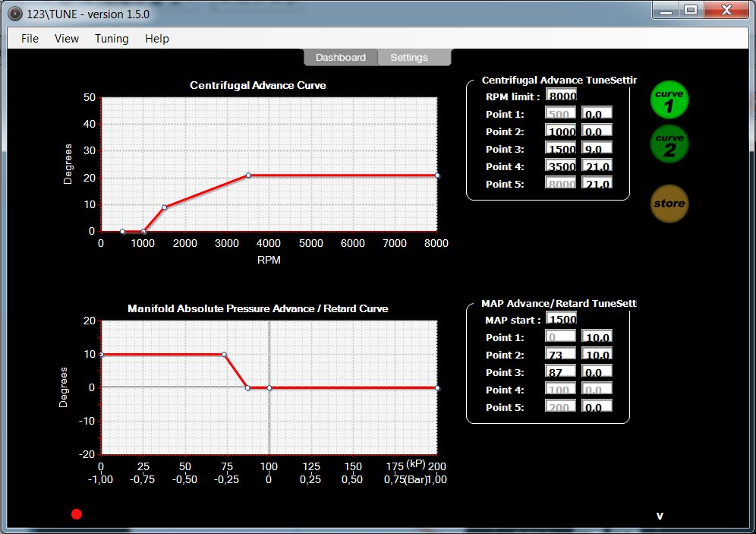
Task: Switch to the curve 2 button
Action: click(669, 144)
